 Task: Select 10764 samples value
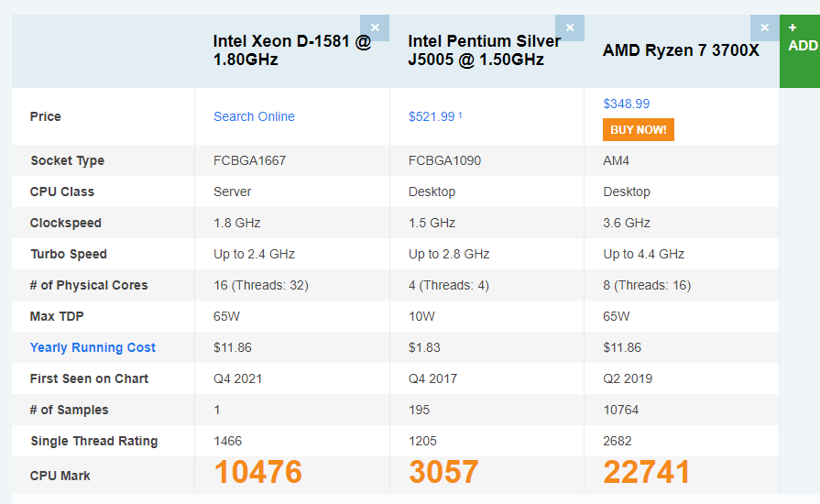[x=621, y=410]
